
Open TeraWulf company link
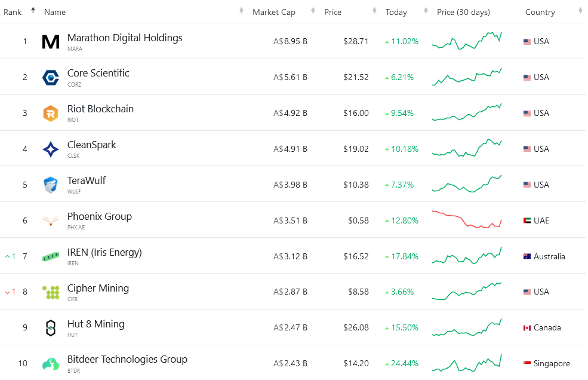[x=87, y=180]
